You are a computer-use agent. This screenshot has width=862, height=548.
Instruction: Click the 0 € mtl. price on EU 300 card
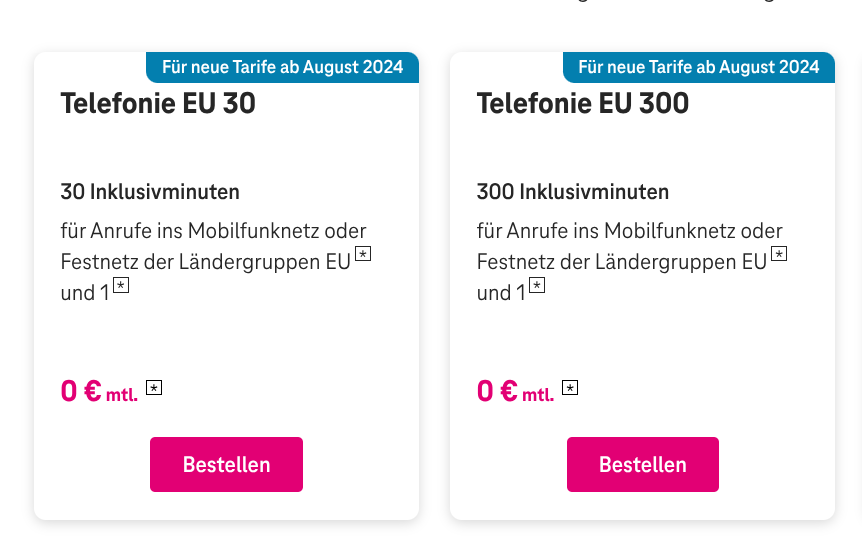point(515,391)
